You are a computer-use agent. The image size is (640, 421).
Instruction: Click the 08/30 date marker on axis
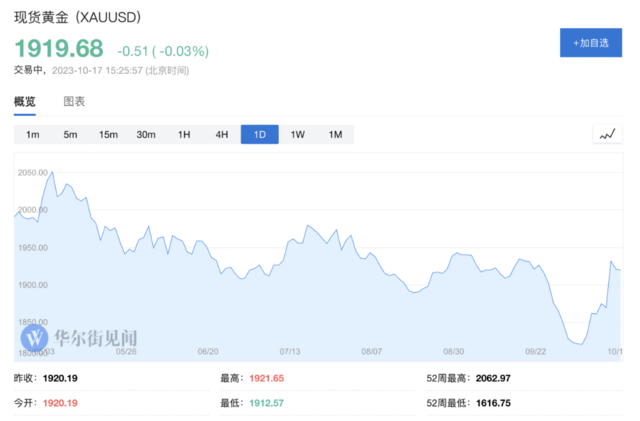[x=453, y=351]
